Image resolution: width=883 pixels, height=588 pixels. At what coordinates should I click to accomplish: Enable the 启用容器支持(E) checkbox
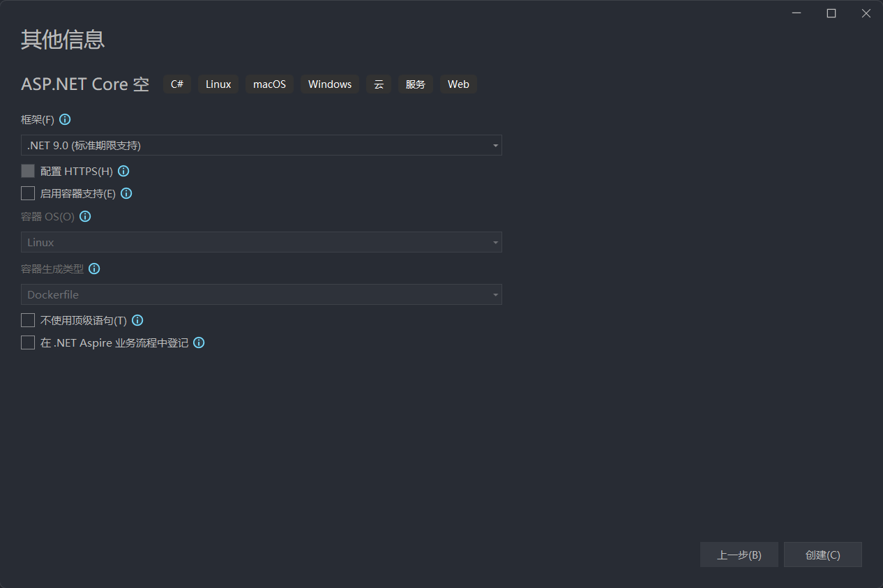point(28,193)
